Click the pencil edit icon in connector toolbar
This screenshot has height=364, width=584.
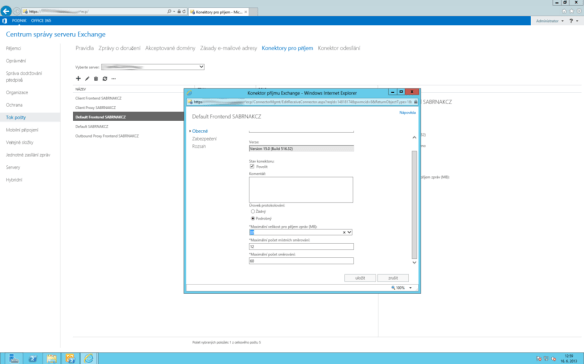(87, 79)
